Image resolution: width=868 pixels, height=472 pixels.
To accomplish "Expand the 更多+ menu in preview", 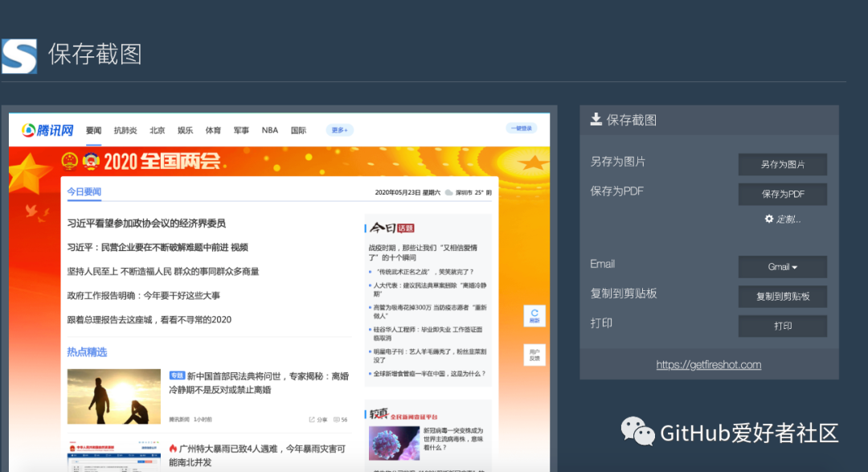I will click(x=339, y=130).
